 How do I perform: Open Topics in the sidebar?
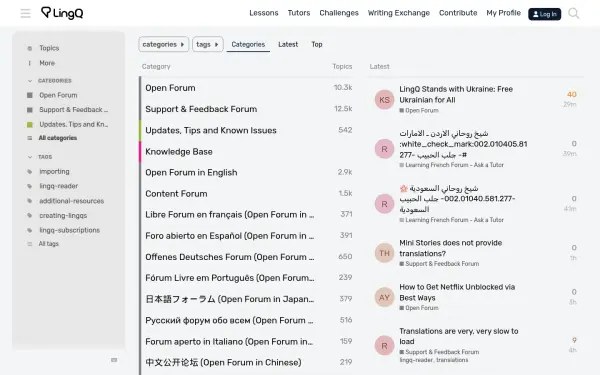pos(49,48)
